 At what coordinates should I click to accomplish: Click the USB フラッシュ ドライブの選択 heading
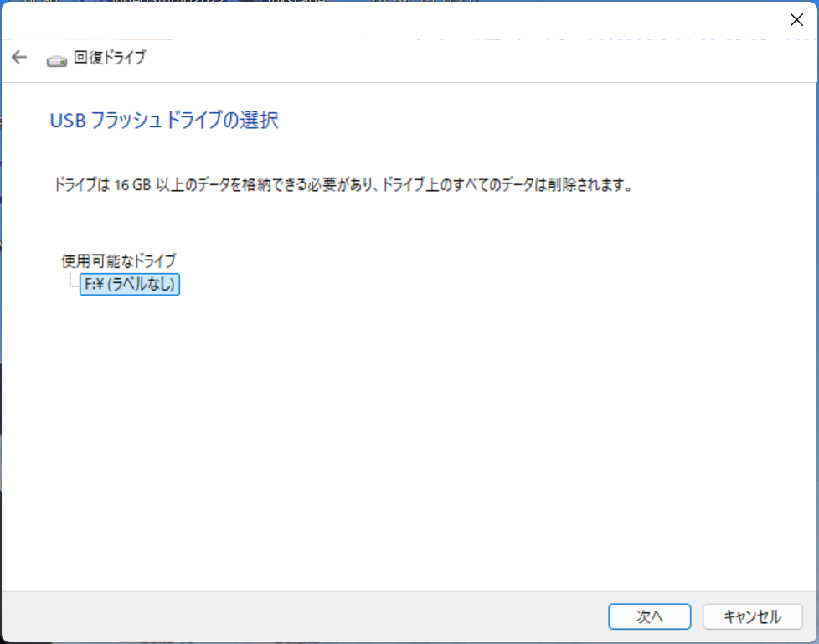pos(164,121)
